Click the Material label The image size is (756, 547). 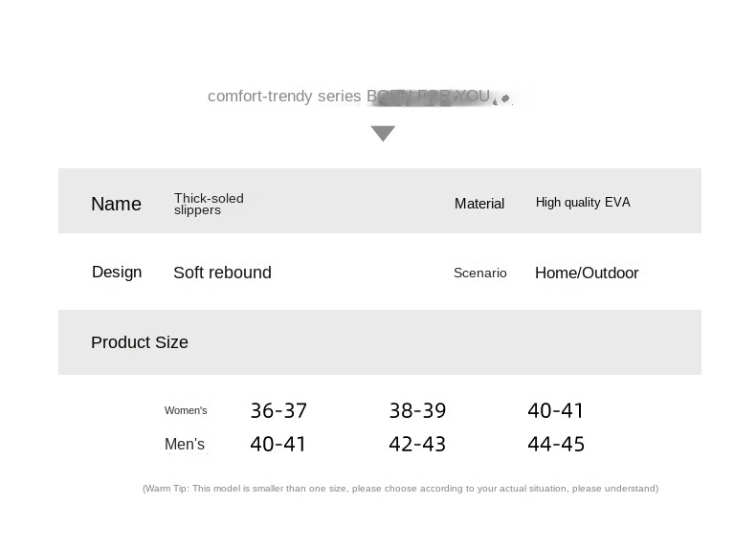tap(479, 203)
